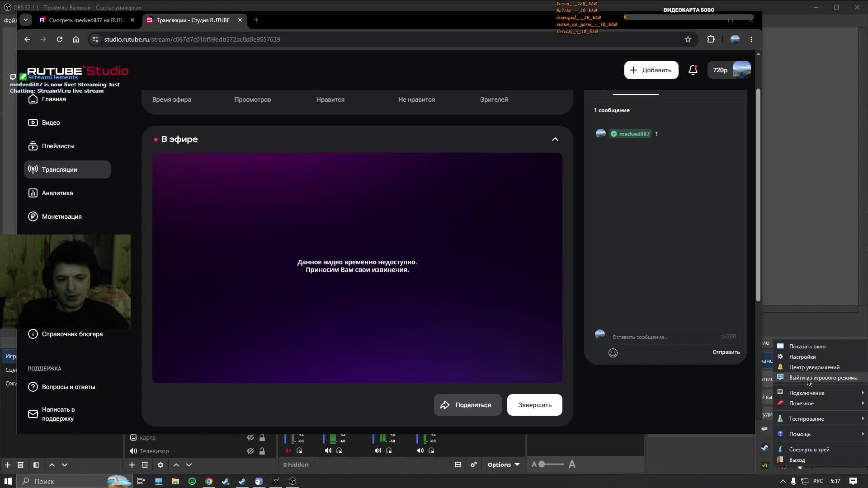
Task: Open Windows Task View
Action: 141,481
